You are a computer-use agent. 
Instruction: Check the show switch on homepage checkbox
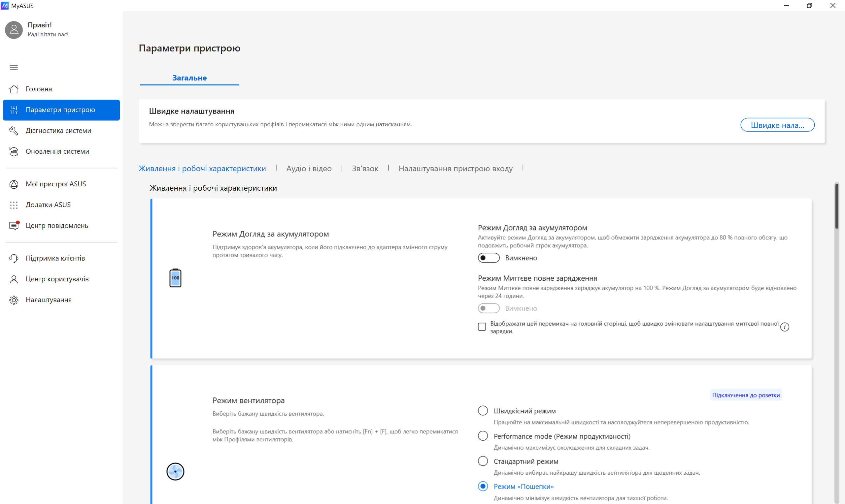[482, 327]
